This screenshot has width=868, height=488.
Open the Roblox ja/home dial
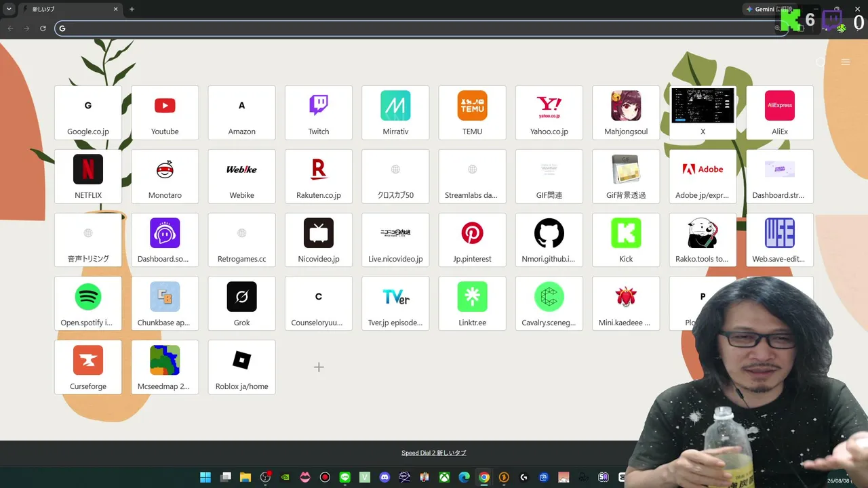pos(242,367)
